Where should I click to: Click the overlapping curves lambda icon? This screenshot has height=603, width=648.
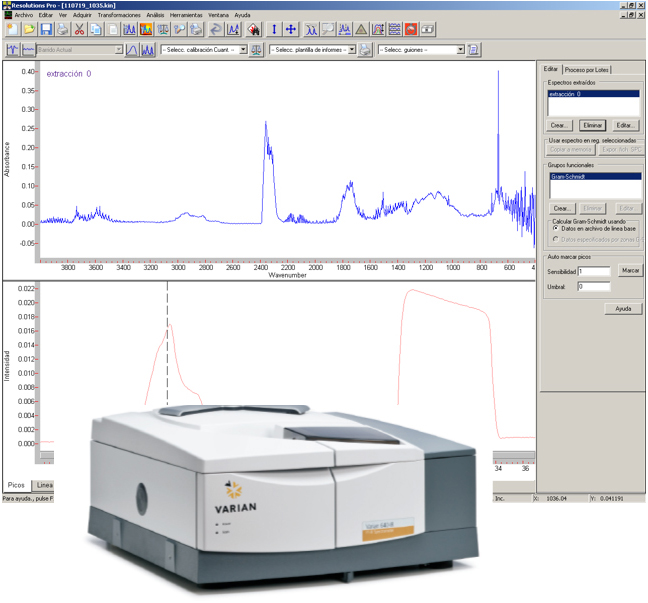click(311, 29)
